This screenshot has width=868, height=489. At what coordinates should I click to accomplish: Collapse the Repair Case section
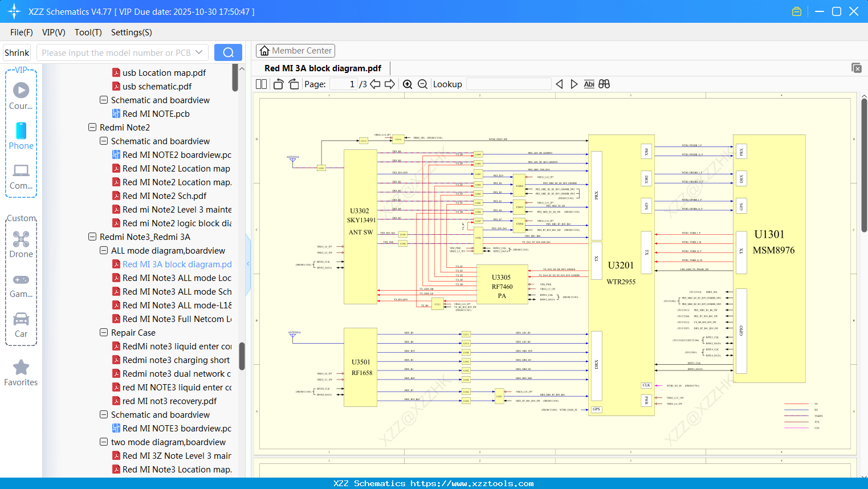click(103, 332)
